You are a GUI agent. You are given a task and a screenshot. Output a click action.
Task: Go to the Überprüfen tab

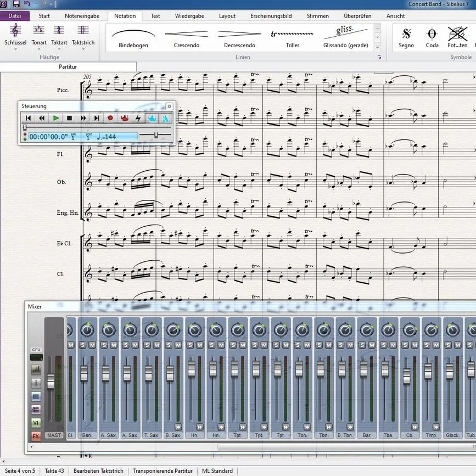point(357,16)
